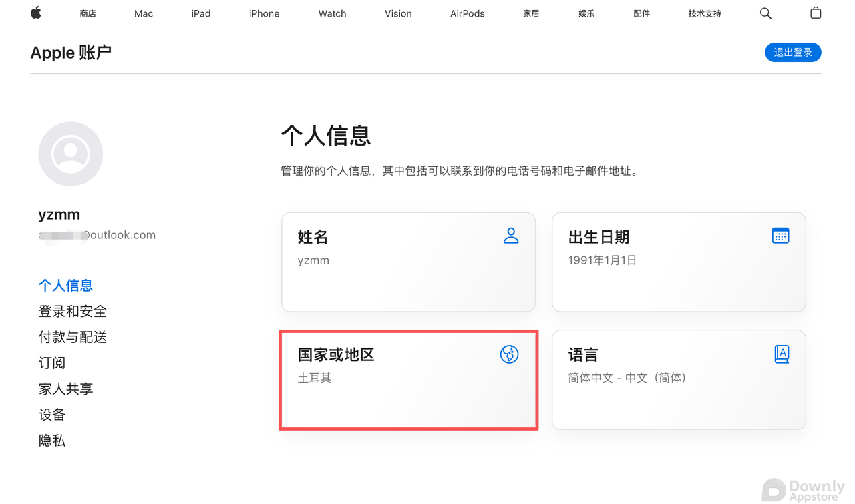
Task: Open 设备 in the sidebar
Action: (x=52, y=415)
